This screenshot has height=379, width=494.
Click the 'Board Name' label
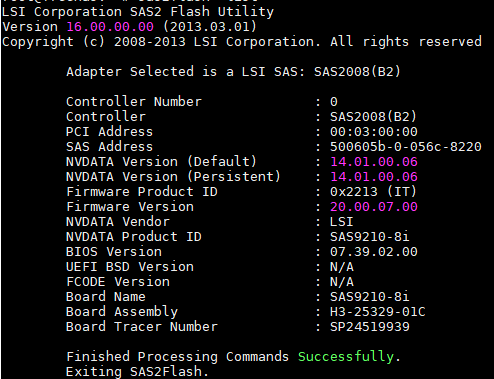pyautogui.click(x=106, y=297)
